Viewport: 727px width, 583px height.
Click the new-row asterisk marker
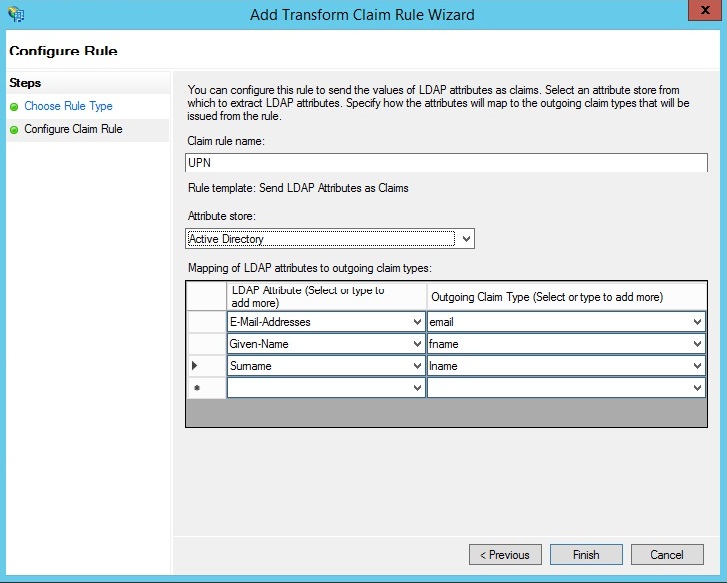tap(197, 388)
